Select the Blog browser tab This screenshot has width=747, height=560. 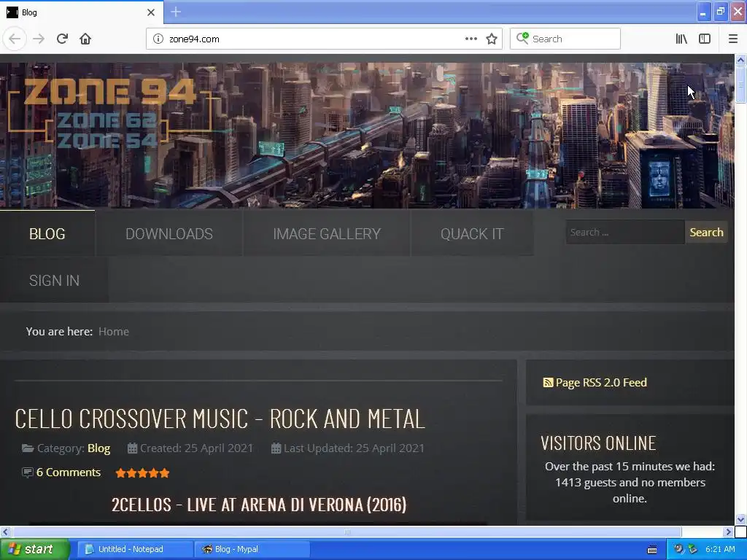coord(82,12)
